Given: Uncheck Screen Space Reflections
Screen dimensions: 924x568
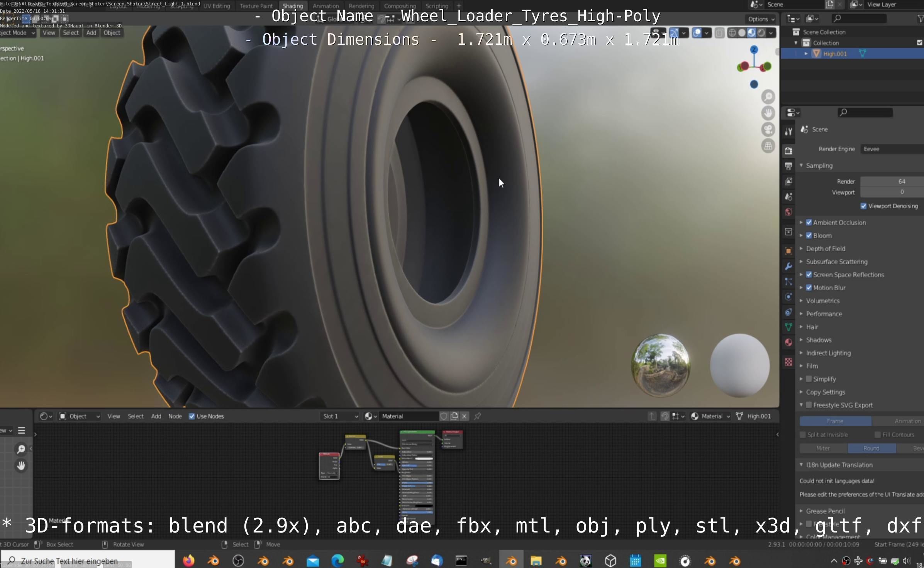Looking at the screenshot, I should (809, 274).
